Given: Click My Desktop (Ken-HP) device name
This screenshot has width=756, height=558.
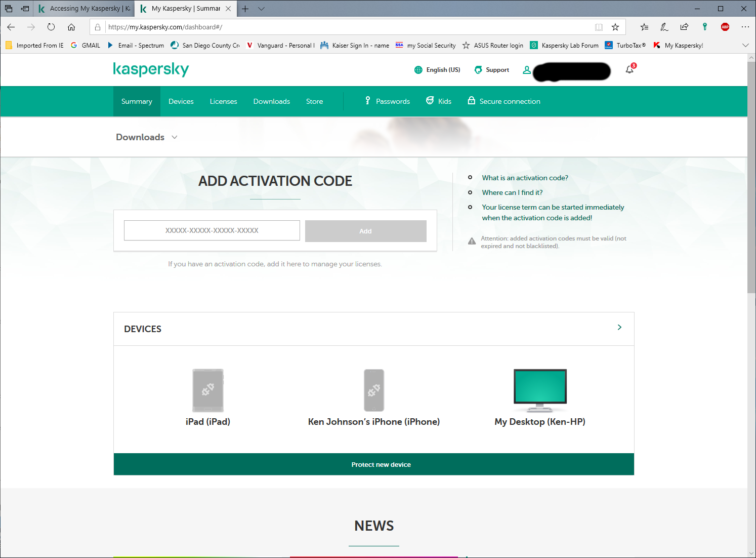Looking at the screenshot, I should point(540,422).
